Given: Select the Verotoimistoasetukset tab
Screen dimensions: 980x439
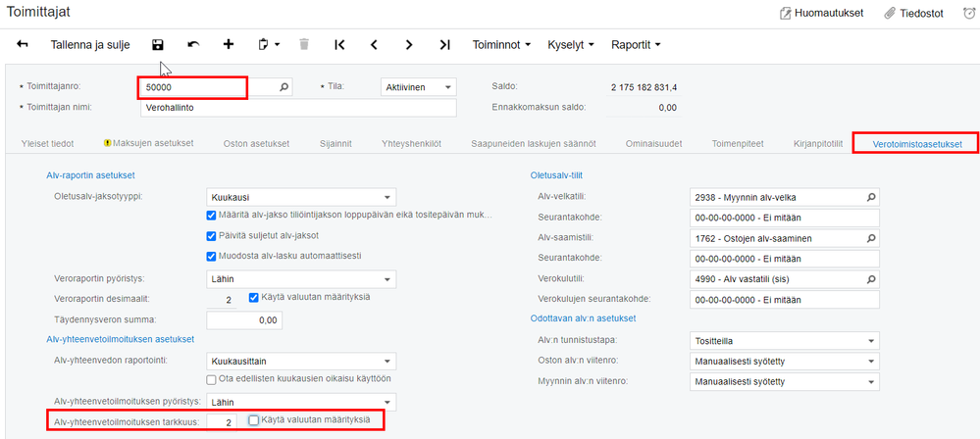Looking at the screenshot, I should (x=917, y=144).
